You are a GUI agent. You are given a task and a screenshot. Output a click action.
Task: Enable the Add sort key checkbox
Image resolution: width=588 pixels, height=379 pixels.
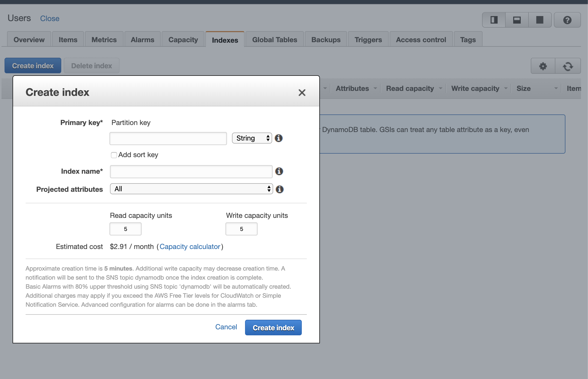(114, 155)
